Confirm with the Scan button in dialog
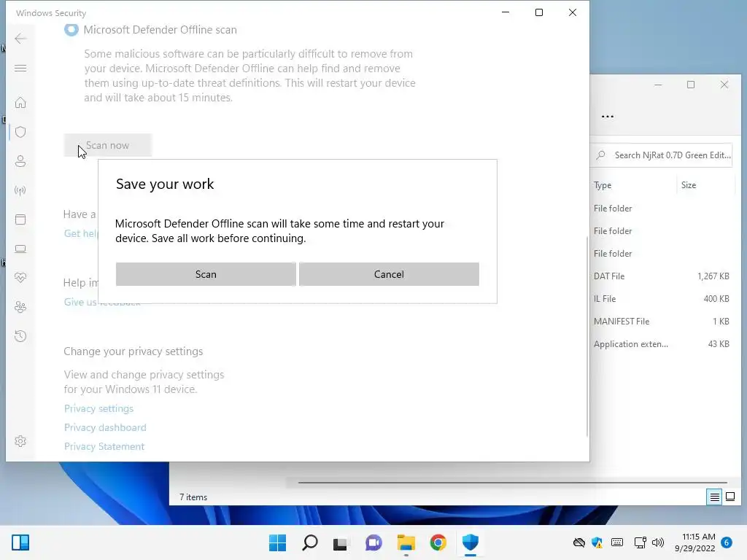Screen dimensions: 747x560 point(206,274)
